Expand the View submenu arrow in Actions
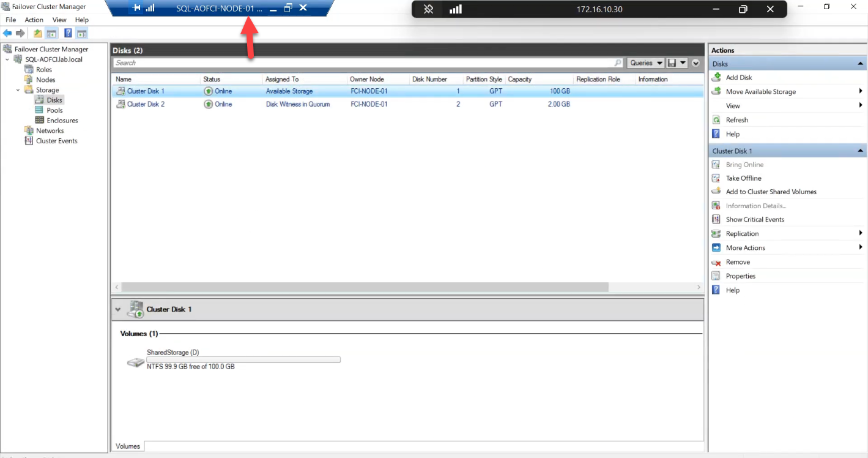The image size is (868, 458). pos(861,105)
